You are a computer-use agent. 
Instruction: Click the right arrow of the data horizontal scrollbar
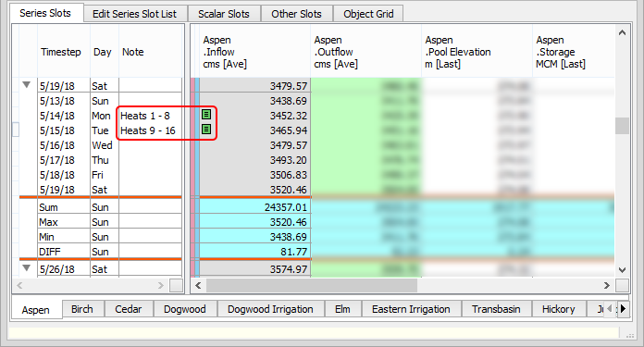coord(607,285)
